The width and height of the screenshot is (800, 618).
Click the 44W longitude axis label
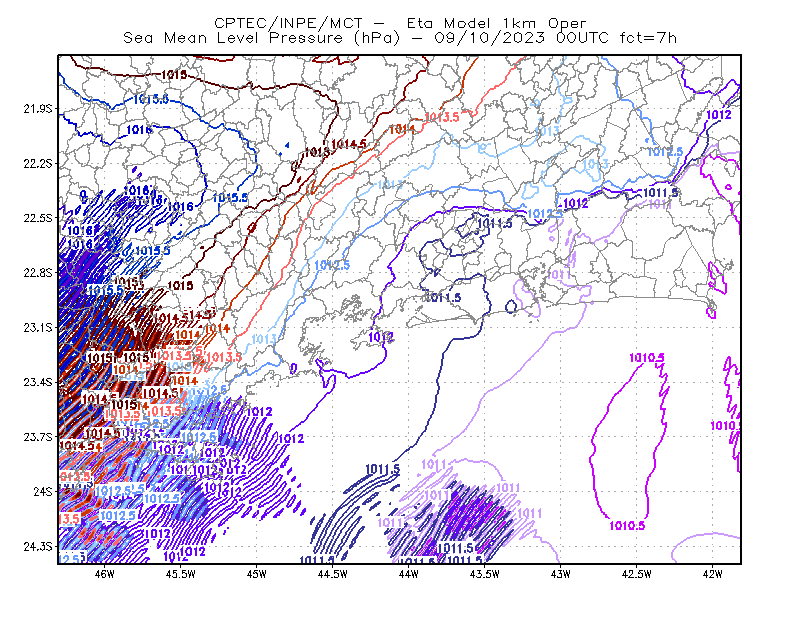pos(408,574)
